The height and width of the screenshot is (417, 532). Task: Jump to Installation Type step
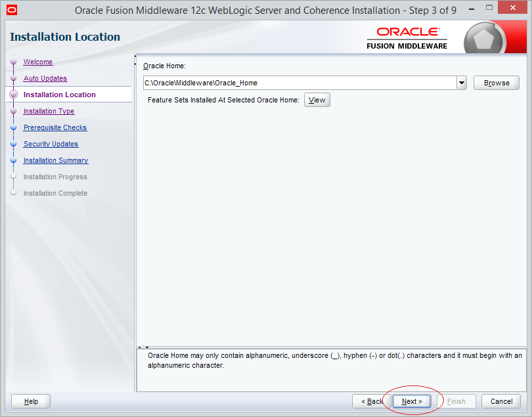point(49,111)
